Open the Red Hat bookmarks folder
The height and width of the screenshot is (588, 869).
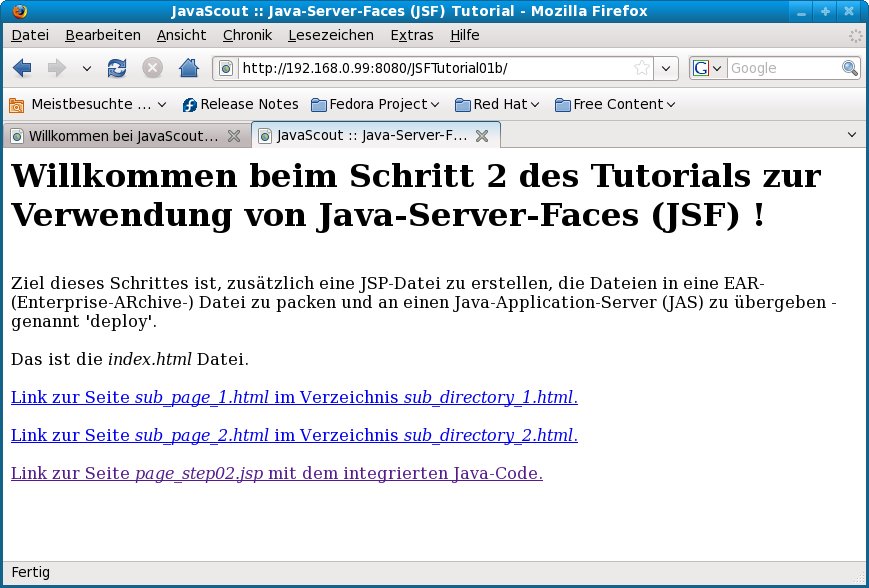pyautogui.click(x=497, y=104)
